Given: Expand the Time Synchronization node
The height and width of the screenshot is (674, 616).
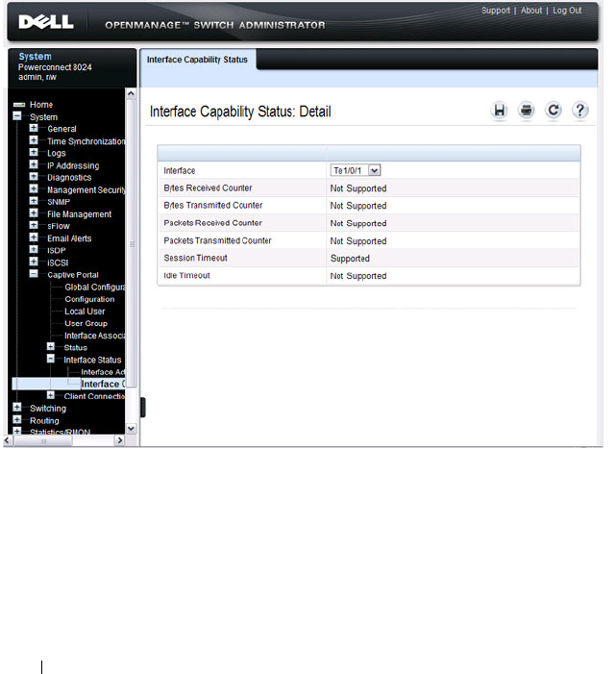Looking at the screenshot, I should (x=34, y=140).
